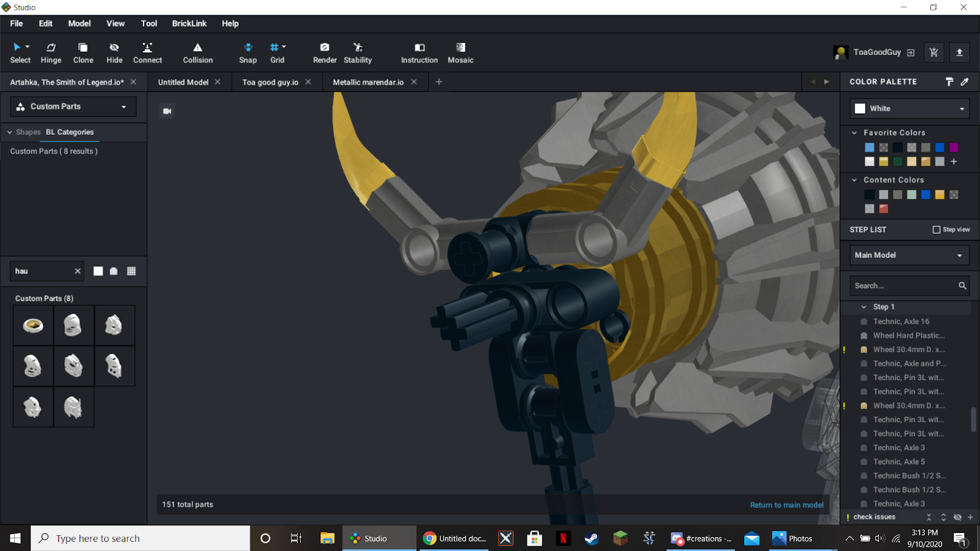Open the shopping cart icon

933,53
